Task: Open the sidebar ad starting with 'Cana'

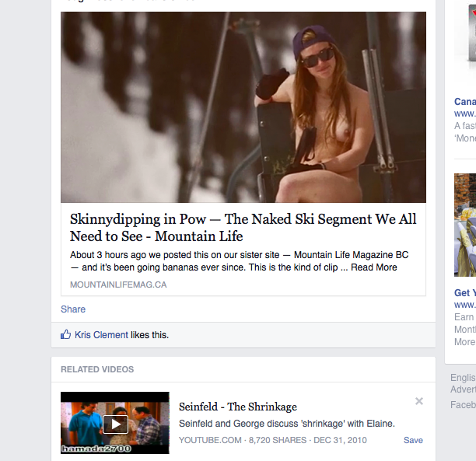Action: pyautogui.click(x=465, y=101)
